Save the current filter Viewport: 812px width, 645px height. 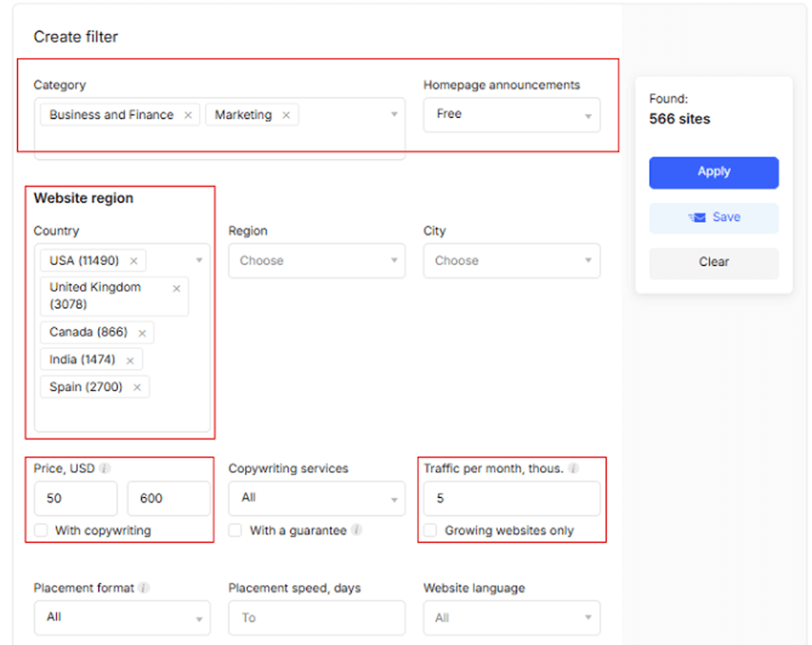point(714,218)
